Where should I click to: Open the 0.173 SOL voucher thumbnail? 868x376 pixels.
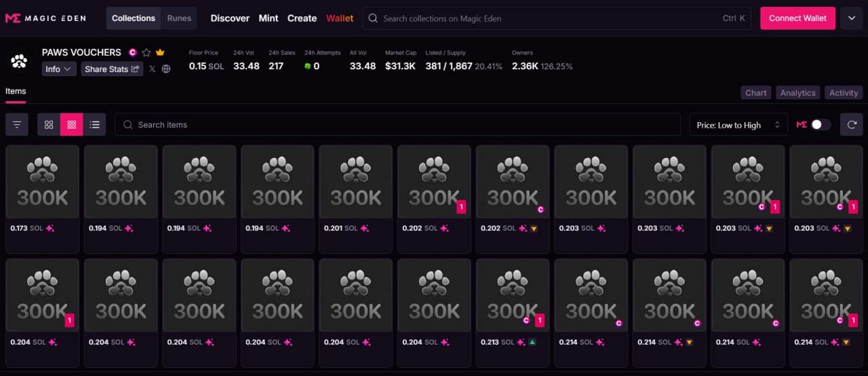42,182
